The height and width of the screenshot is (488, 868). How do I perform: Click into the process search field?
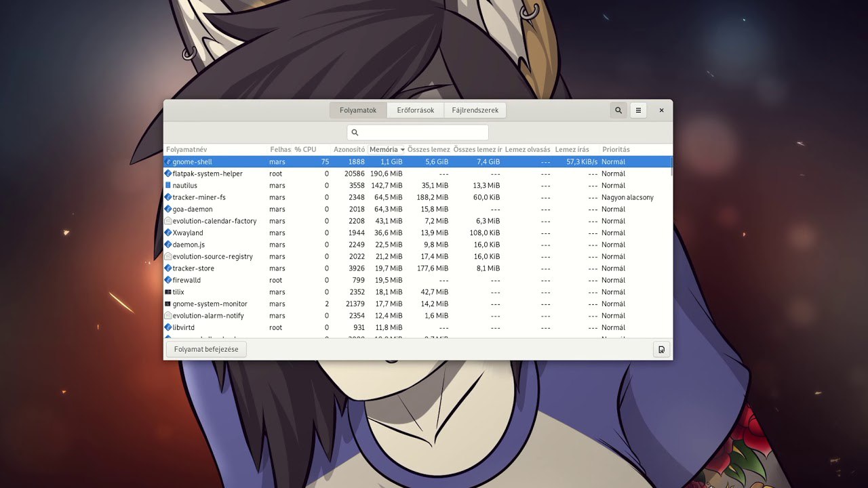[418, 132]
